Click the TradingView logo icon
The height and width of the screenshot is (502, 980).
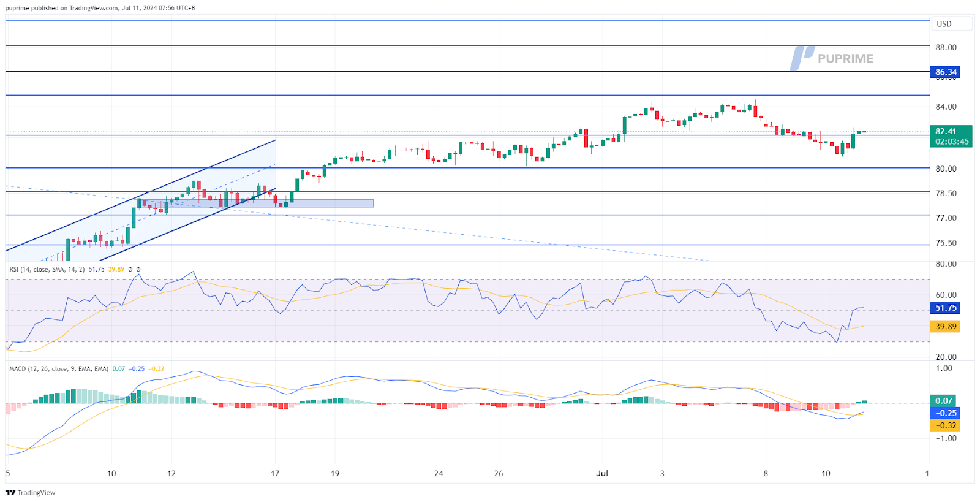(10, 492)
